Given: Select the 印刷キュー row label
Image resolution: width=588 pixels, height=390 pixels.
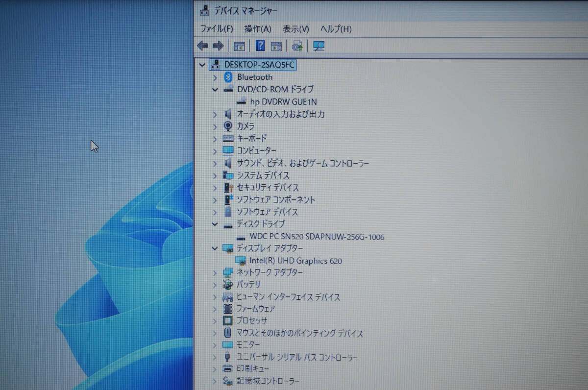Looking at the screenshot, I should [253, 368].
